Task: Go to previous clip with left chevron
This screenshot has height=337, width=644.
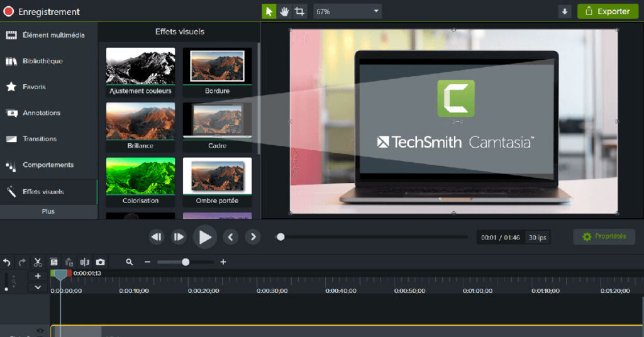Action: (230, 237)
